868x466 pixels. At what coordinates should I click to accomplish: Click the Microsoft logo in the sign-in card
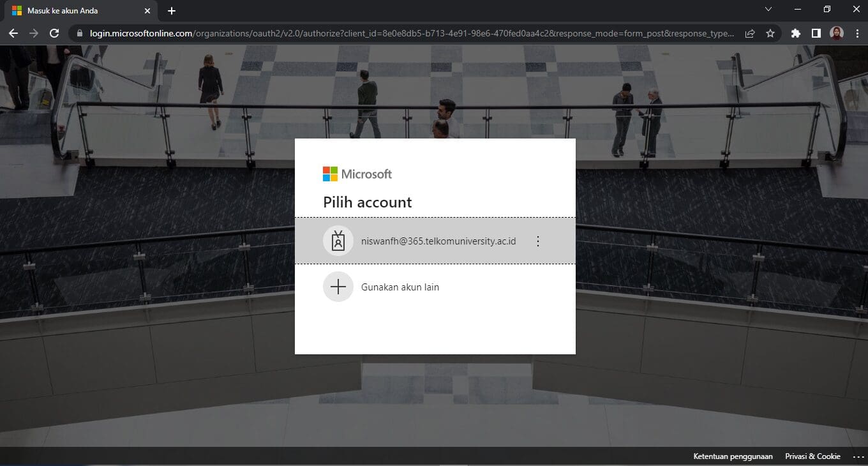(357, 174)
